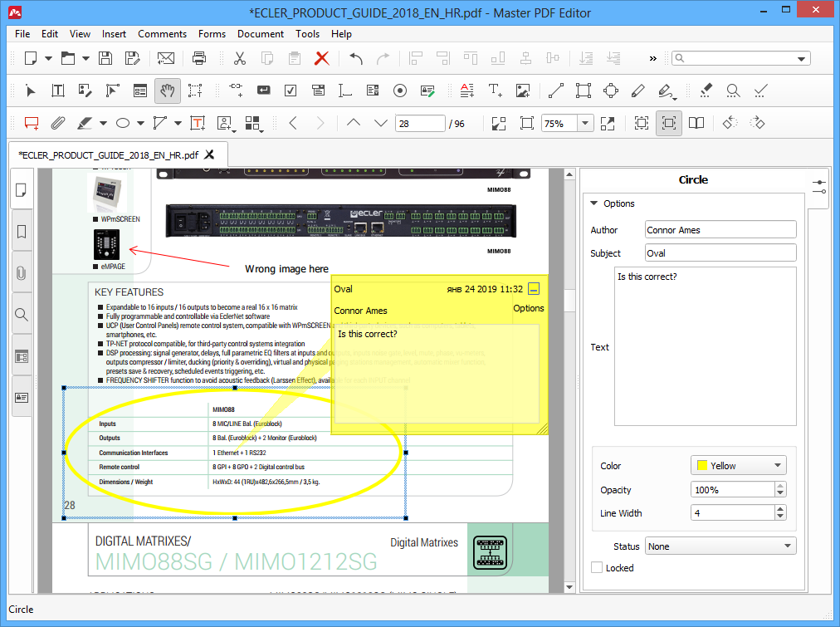Select the Ellipse shape tool
This screenshot has height=627, width=840.
click(123, 123)
